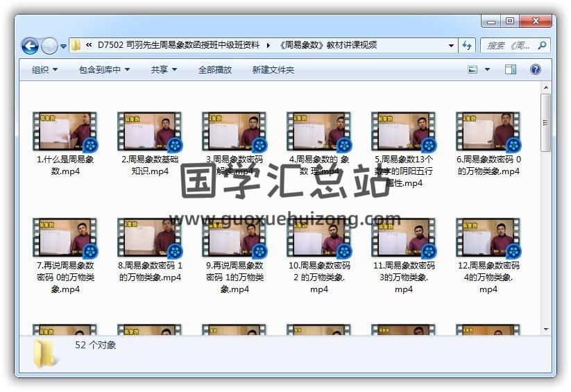Screen dimensions: 571x392
Task: Select 《周易象数》教材讲课视频 breadcrumb segment
Action: pyautogui.click(x=327, y=45)
